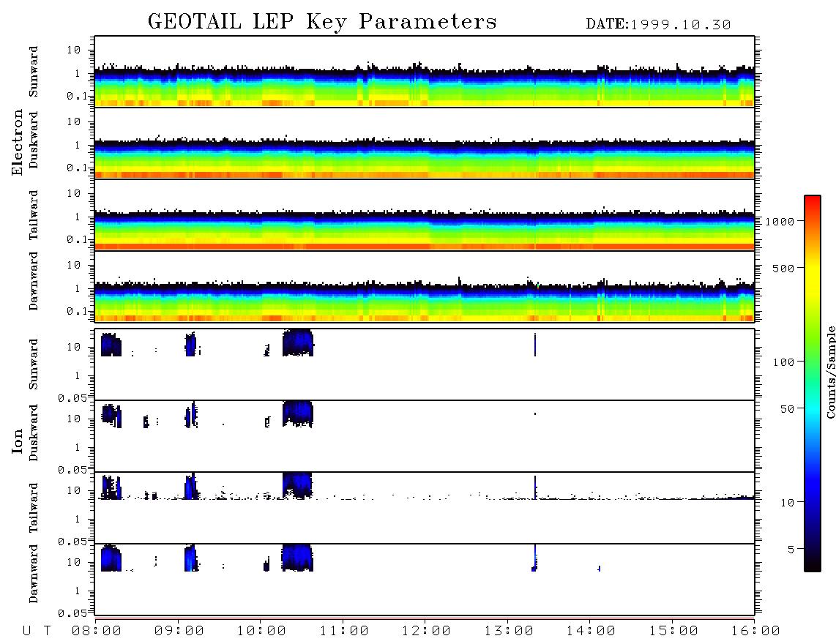Screen dimensions: 836x644
Task: Click the '5' color bar tick label
Action: [791, 550]
